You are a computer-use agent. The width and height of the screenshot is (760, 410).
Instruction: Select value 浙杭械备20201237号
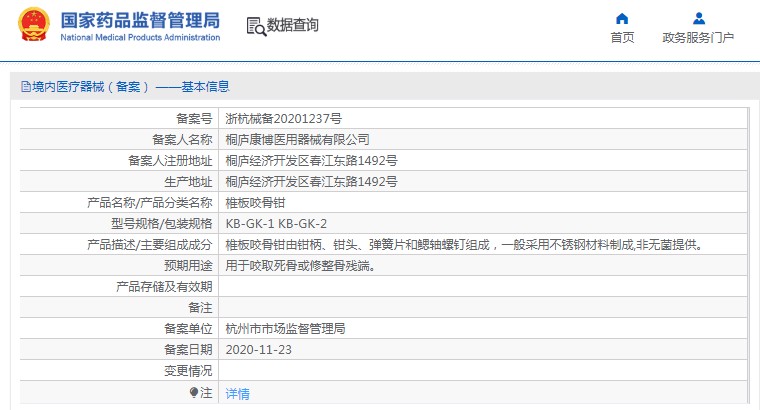[x=284, y=119]
